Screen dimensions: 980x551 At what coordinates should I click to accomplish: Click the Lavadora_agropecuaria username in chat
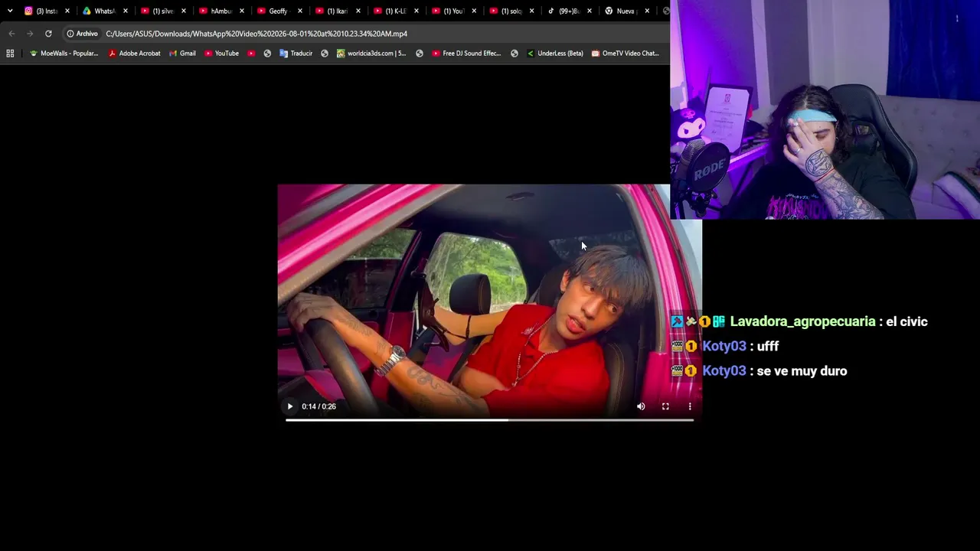pos(802,321)
